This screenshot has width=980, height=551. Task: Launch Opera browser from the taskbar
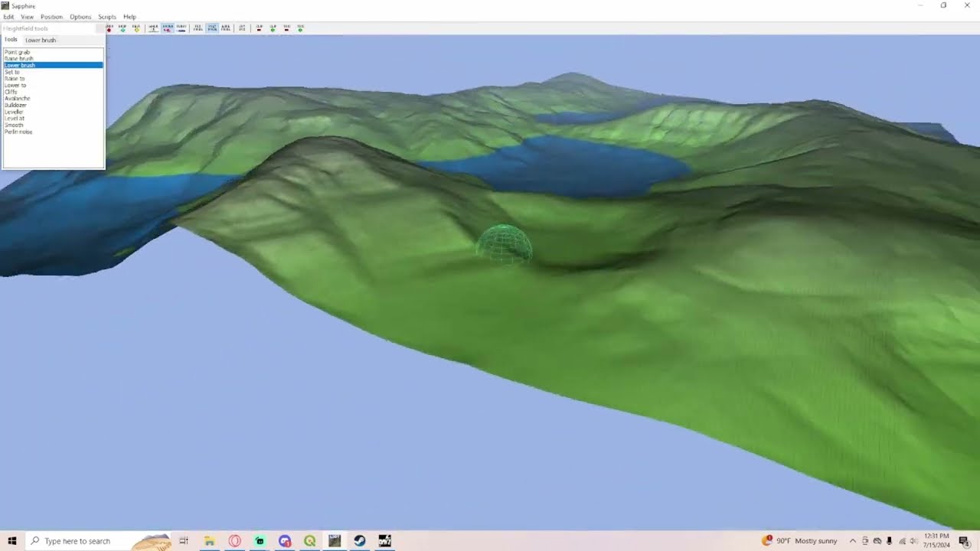(235, 541)
